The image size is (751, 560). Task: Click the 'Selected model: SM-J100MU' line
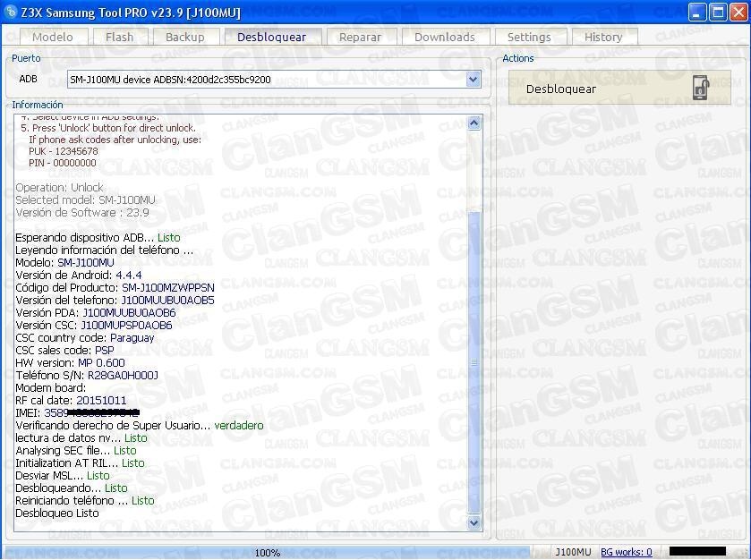(85, 199)
